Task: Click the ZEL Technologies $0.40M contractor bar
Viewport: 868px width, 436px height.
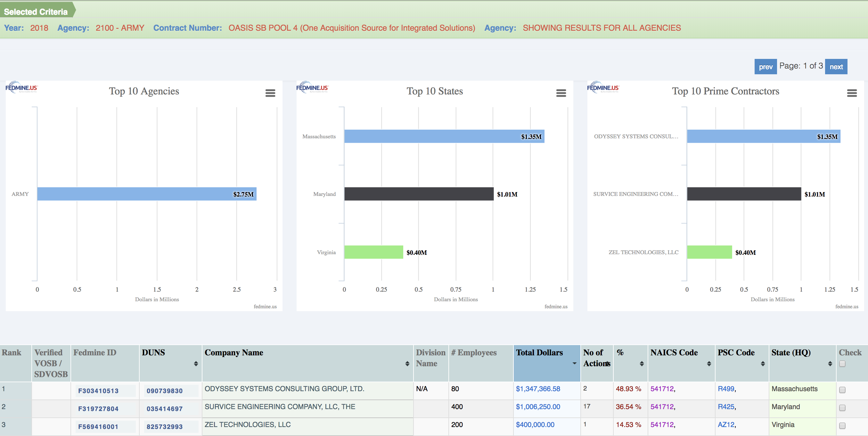Action: pos(710,252)
